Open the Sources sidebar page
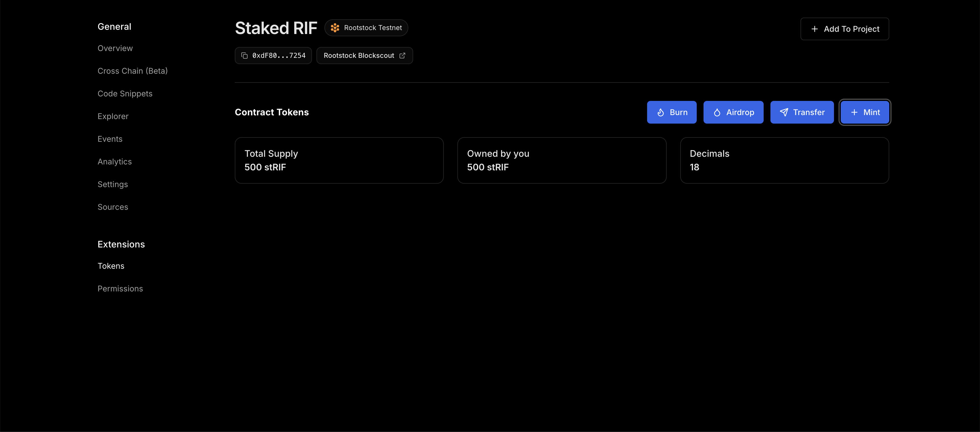Screen dimensions: 980x432 point(113,207)
